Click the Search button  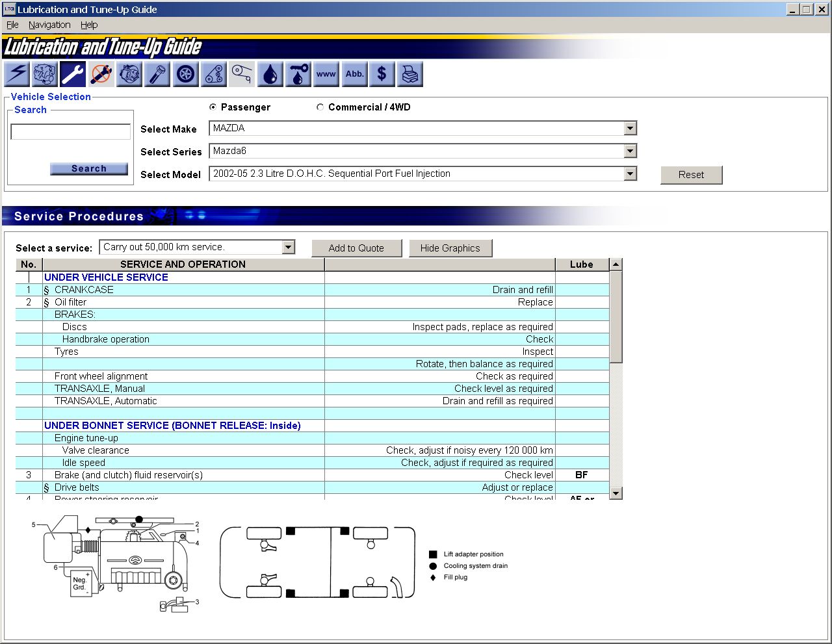[89, 168]
